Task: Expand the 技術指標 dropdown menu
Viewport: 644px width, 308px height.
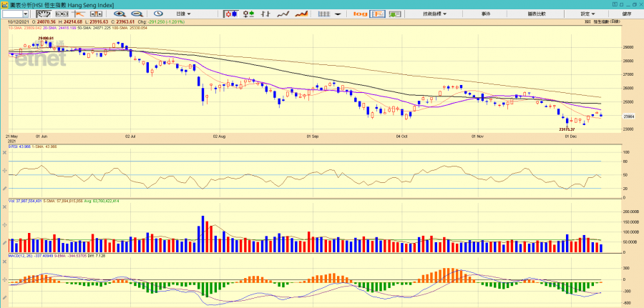Action: (x=433, y=14)
